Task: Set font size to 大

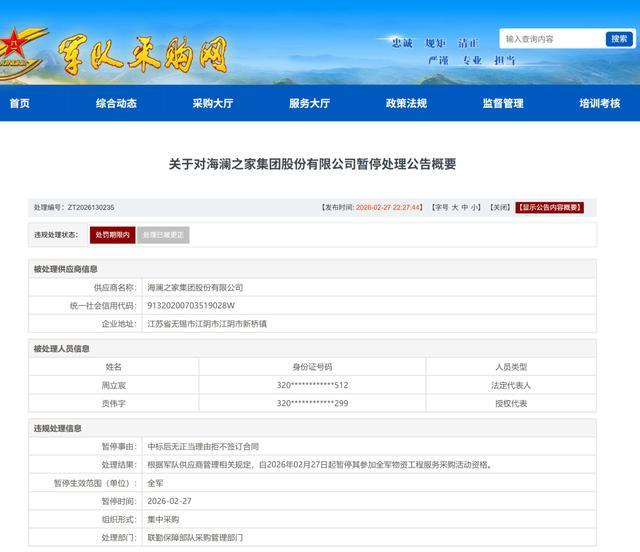Action: coord(455,207)
